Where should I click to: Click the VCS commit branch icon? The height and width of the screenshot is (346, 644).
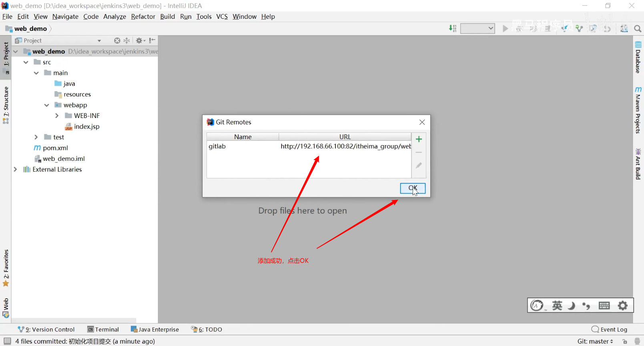pos(579,28)
